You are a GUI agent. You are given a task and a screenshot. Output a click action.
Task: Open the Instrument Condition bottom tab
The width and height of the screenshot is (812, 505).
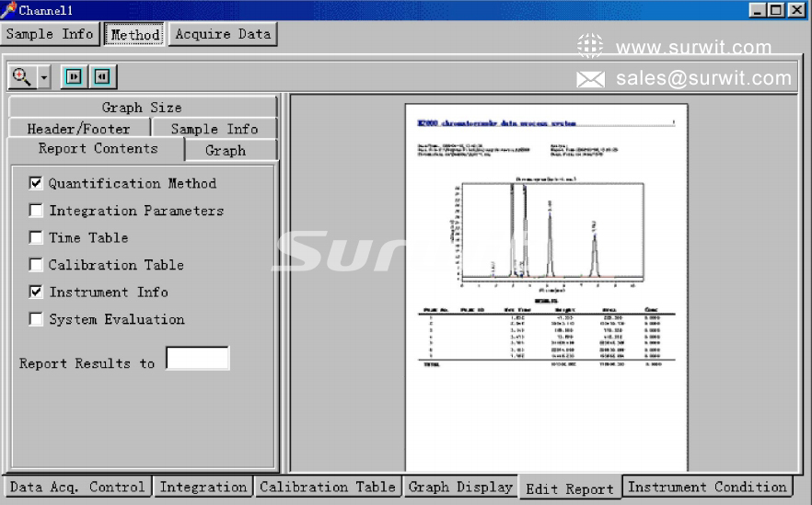707,487
